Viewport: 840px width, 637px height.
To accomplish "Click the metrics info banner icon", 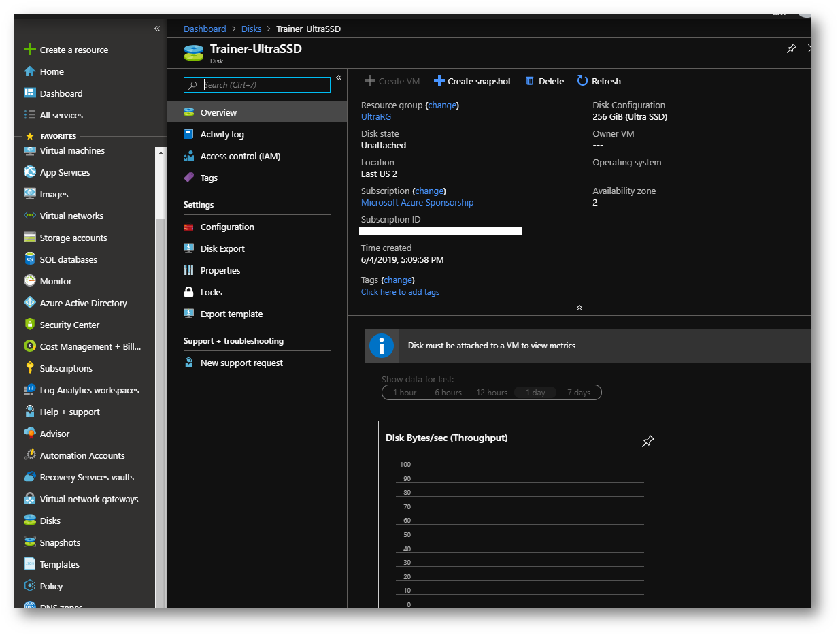I will 382,346.
